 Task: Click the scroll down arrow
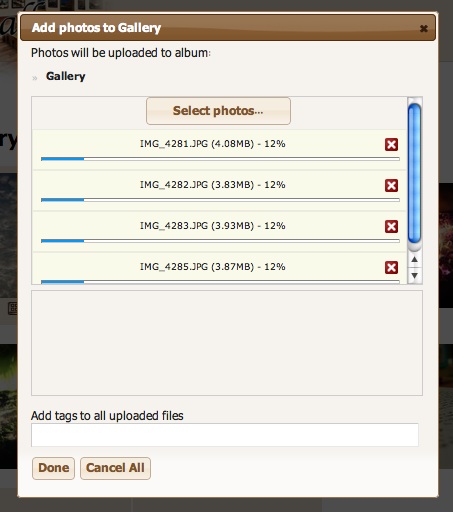[x=414, y=276]
